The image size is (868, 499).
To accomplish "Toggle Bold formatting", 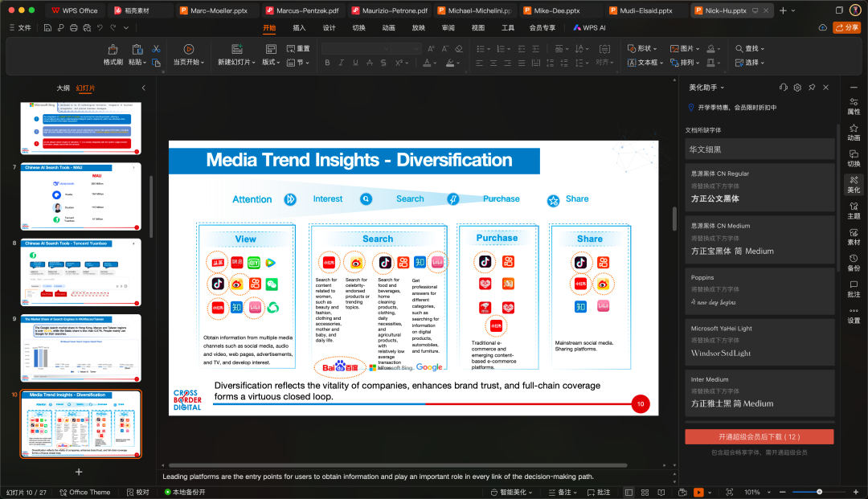I will point(327,63).
